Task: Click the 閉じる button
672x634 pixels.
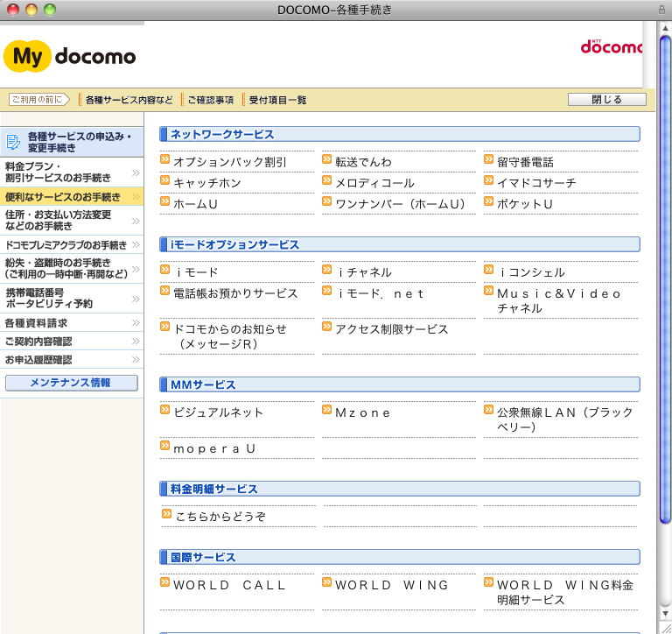Action: coord(607,100)
